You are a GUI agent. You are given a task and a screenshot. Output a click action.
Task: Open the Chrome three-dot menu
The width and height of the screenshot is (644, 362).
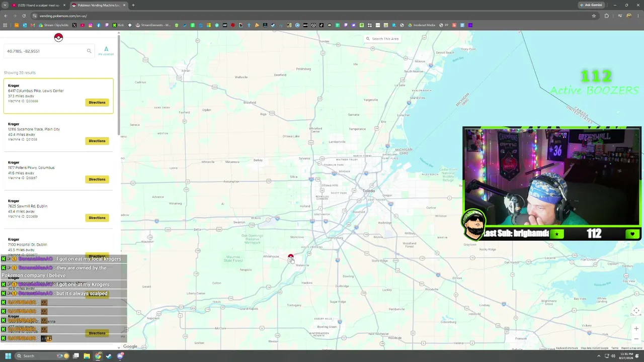(638, 16)
